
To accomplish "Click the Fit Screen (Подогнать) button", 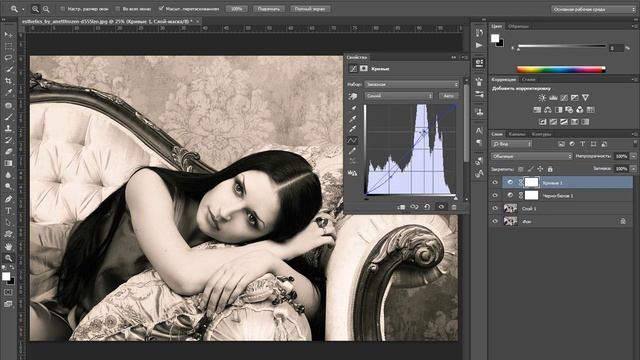I will point(269,9).
